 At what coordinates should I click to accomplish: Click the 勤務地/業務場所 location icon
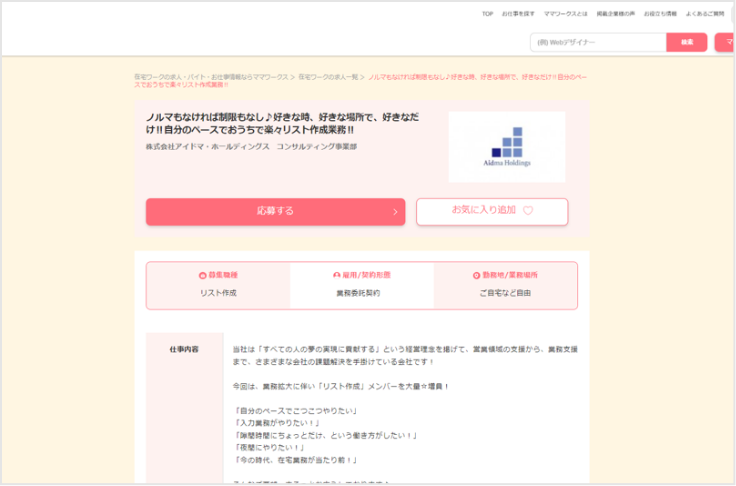click(476, 276)
